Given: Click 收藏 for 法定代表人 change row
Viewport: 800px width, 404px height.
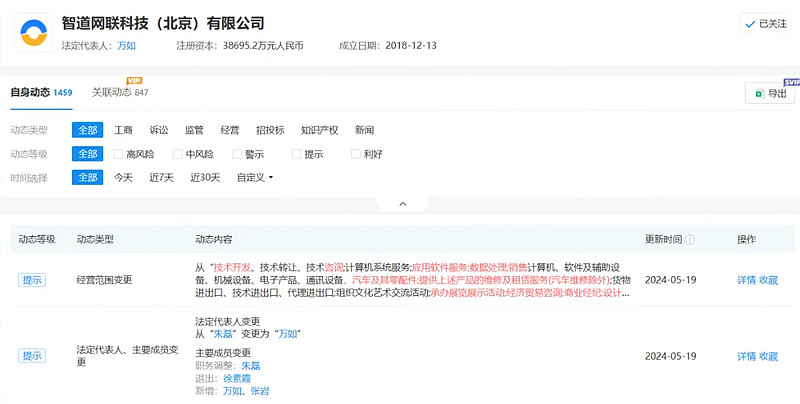Looking at the screenshot, I should coord(768,356).
